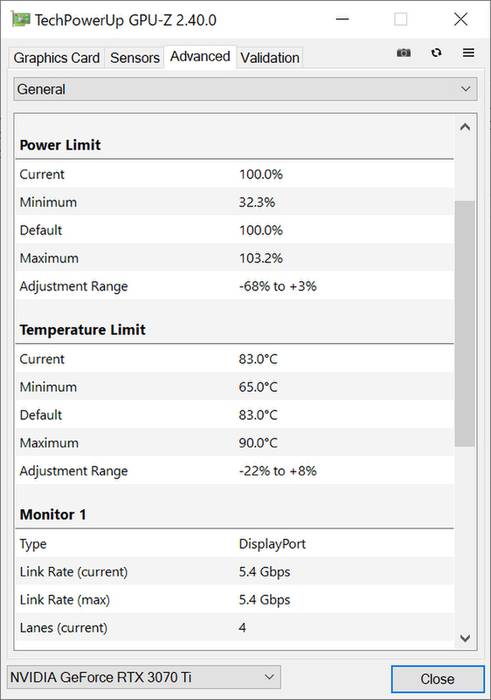
Task: Select the Power Limit Maximum row
Action: (x=235, y=258)
